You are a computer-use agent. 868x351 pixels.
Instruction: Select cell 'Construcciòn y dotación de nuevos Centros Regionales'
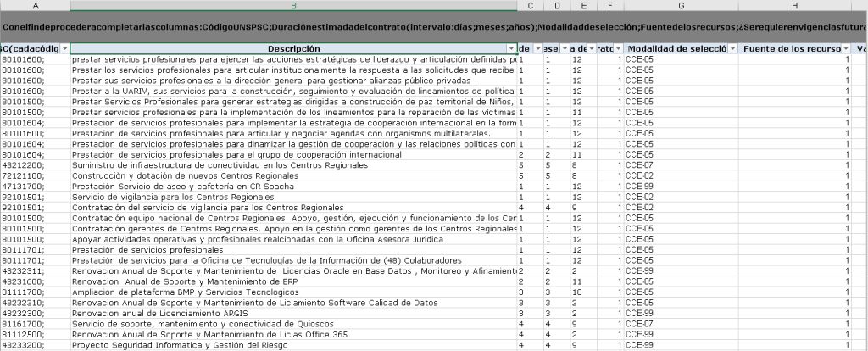pos(294,175)
